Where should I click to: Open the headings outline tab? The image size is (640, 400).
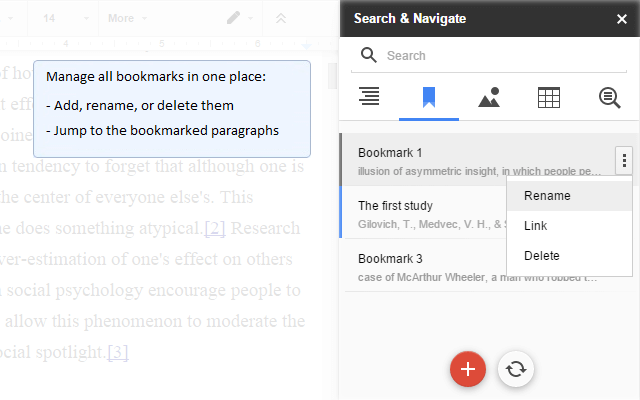point(369,97)
